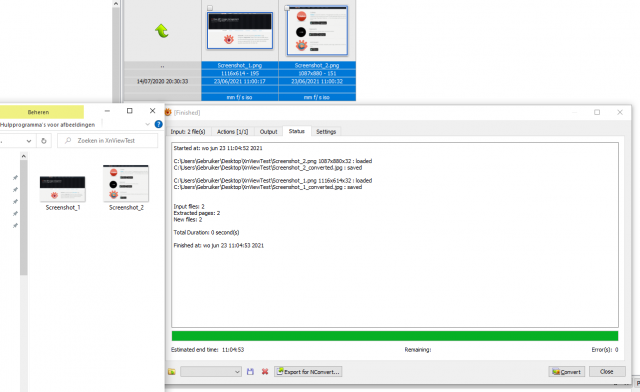The image size is (640, 392).
Task: Click the Zoeken in XnViewTest search field
Action: tap(107, 140)
